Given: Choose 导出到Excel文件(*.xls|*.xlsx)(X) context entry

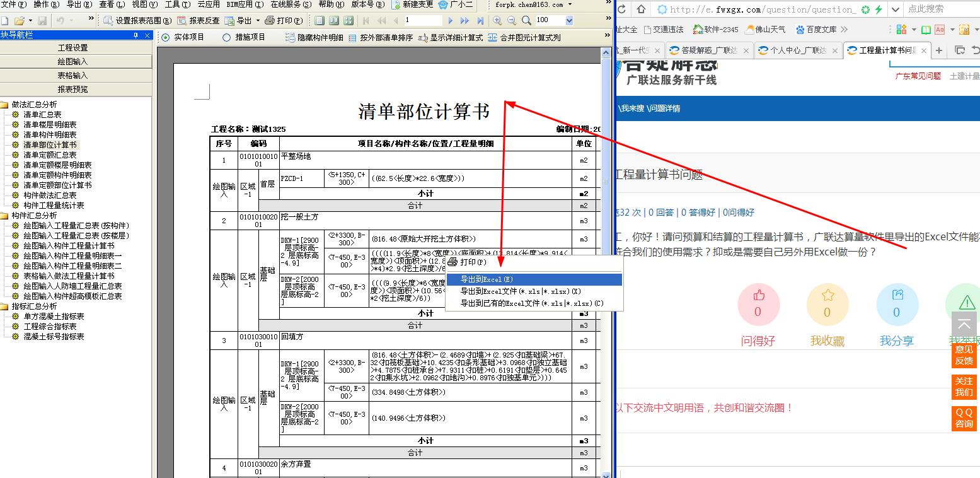Looking at the screenshot, I should click(x=534, y=291).
